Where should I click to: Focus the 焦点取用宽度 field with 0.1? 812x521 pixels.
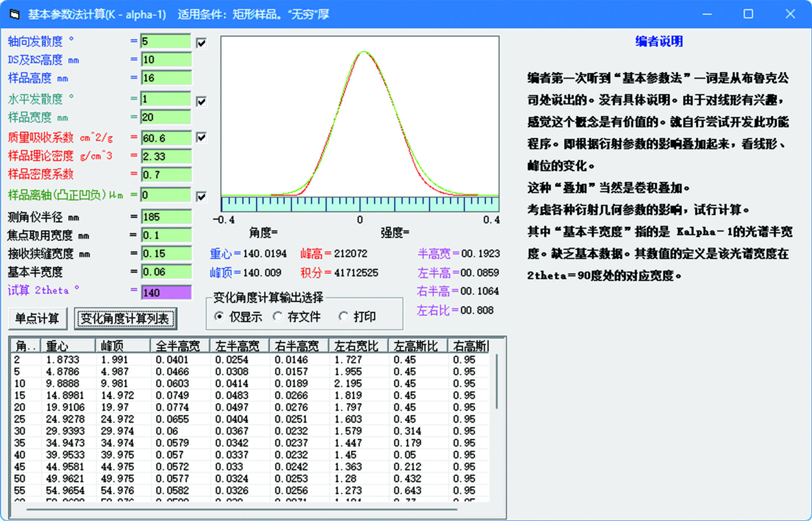166,235
